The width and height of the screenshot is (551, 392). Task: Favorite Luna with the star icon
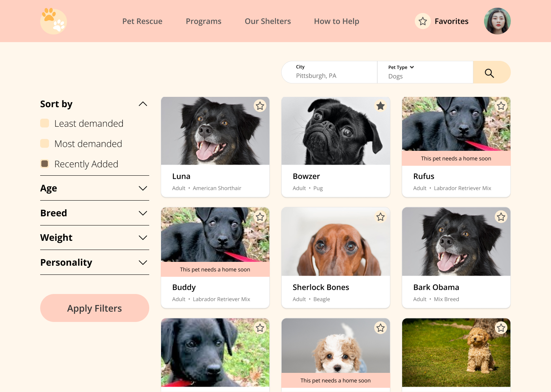click(260, 106)
